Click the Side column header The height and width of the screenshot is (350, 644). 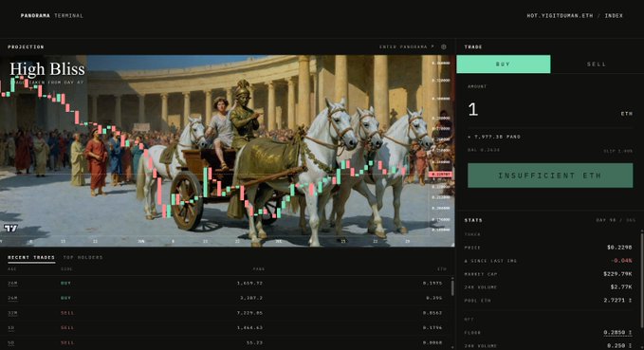pos(66,269)
